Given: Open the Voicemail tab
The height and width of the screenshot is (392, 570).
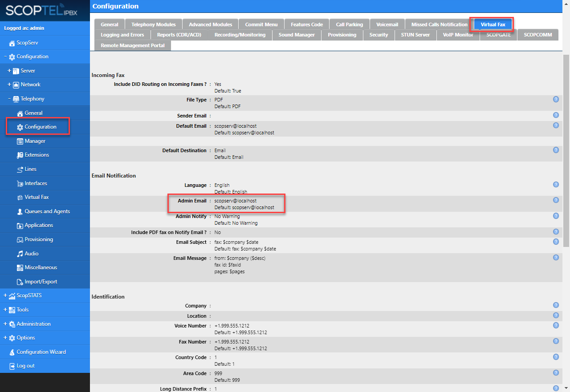Looking at the screenshot, I should tap(387, 24).
